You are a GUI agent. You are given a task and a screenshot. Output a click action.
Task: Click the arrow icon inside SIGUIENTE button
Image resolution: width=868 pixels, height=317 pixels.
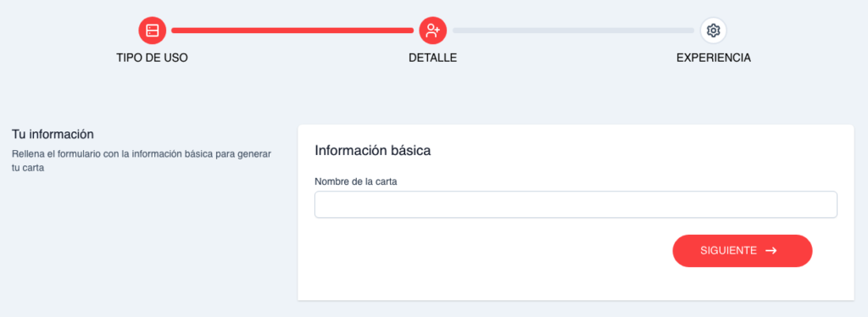(x=771, y=251)
